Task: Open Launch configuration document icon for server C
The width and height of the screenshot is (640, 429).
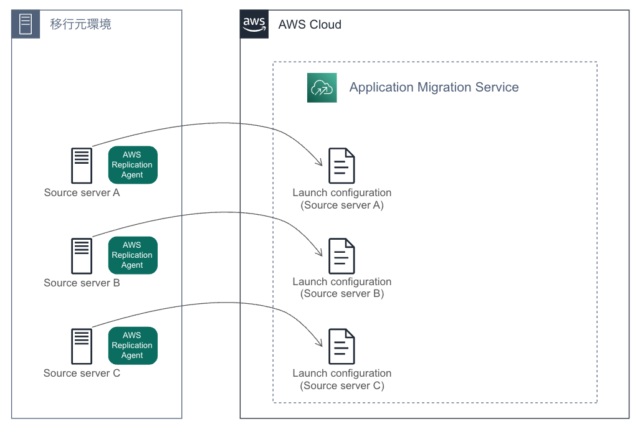Action: (x=342, y=346)
